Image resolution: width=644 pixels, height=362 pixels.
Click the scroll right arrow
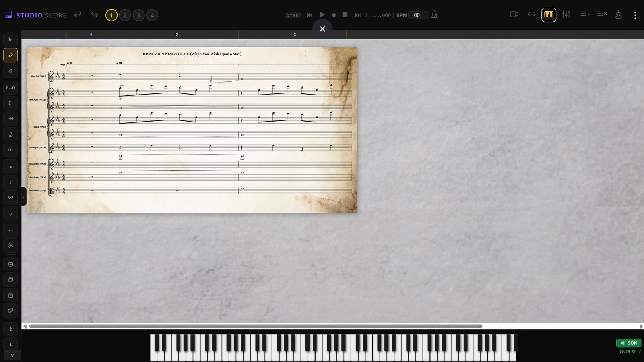[641, 326]
